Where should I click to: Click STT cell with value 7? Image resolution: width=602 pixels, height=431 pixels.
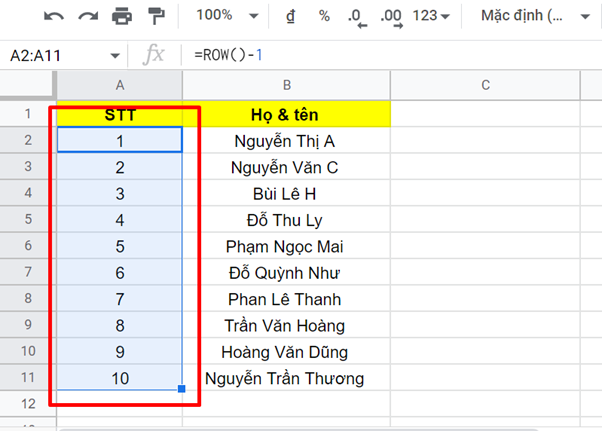tap(120, 299)
